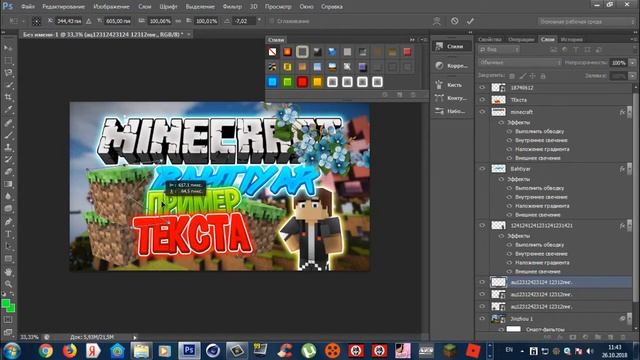Viewport: 640px width, 360px height.
Task: Select the Zoom tool
Action: tap(8, 284)
